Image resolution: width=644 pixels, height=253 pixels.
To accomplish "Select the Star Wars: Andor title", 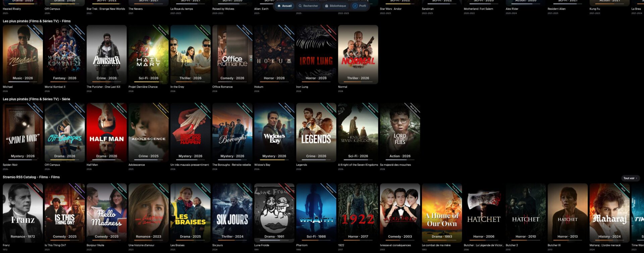I will tap(391, 9).
